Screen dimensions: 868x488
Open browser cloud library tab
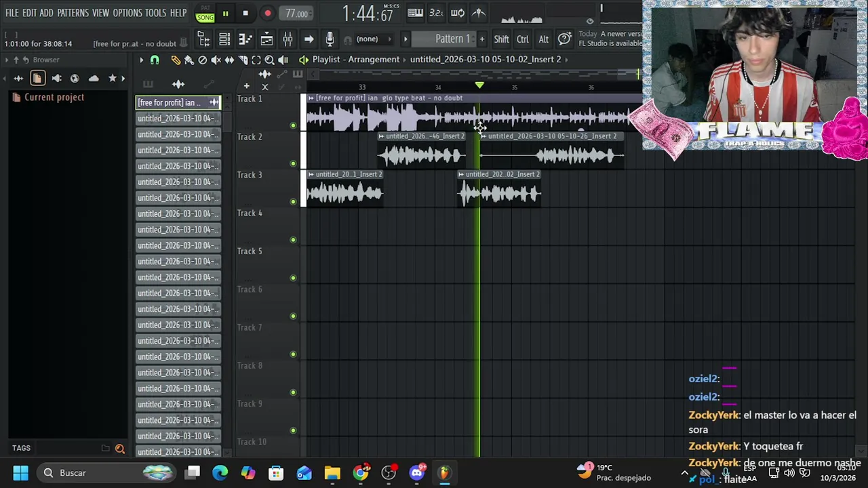[94, 79]
